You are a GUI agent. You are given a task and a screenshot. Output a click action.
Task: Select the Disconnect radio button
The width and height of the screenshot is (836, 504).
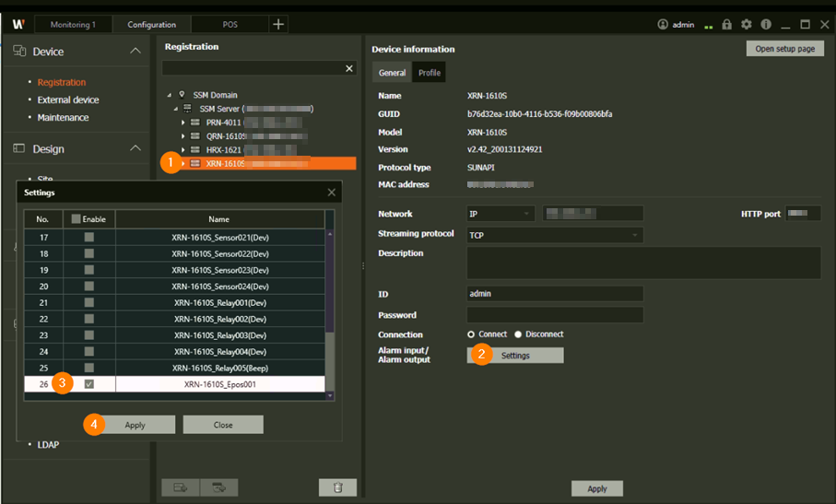click(x=518, y=334)
